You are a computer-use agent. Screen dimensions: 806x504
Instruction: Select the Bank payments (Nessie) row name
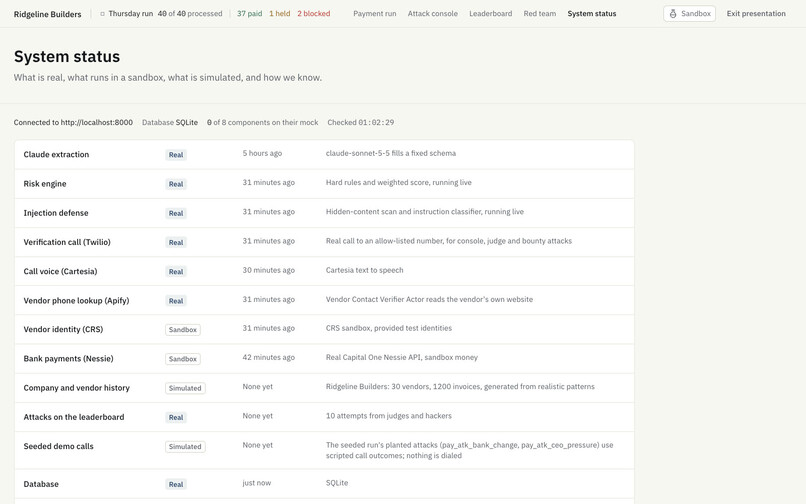pyautogui.click(x=68, y=359)
